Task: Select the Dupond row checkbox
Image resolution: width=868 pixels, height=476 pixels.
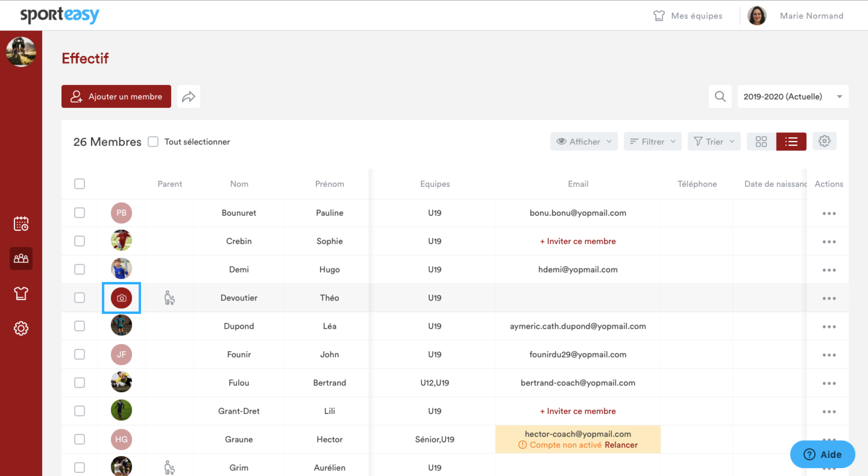Action: (80, 326)
